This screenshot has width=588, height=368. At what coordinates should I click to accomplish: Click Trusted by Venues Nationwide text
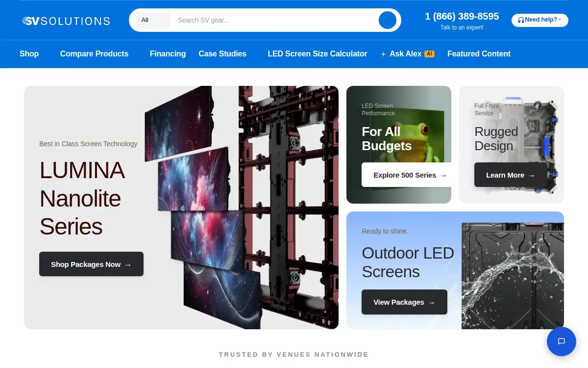[294, 354]
